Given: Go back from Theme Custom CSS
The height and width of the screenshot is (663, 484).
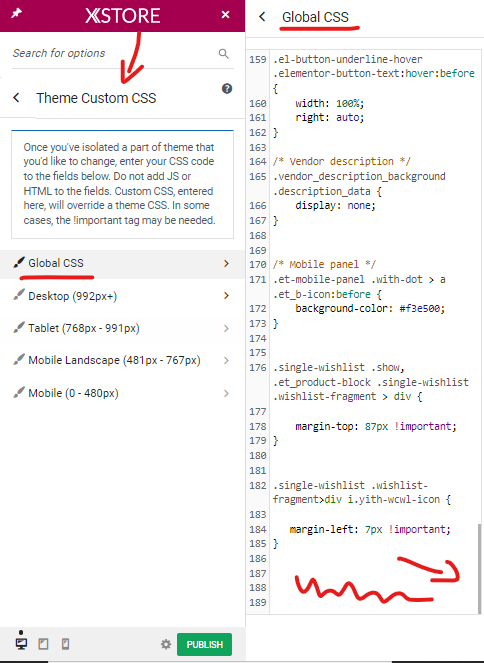Looking at the screenshot, I should point(16,98).
